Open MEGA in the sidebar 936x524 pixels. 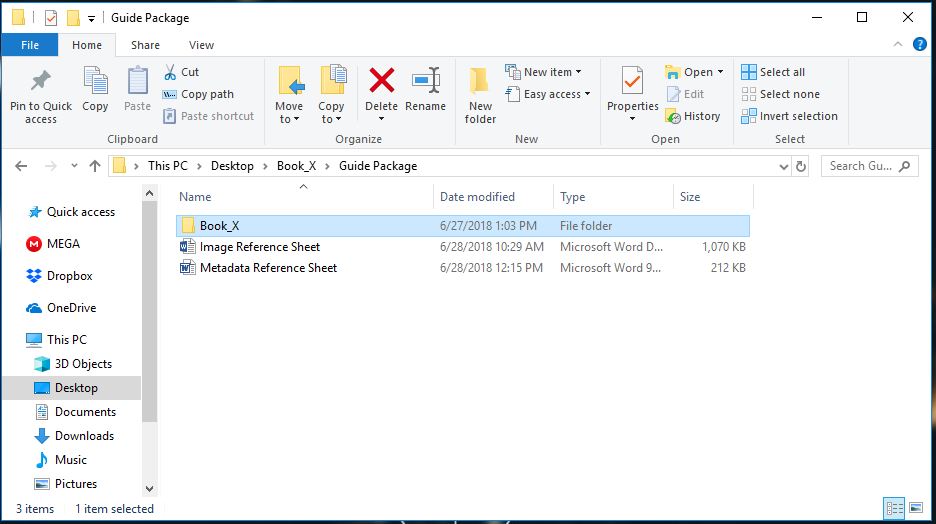coord(54,243)
